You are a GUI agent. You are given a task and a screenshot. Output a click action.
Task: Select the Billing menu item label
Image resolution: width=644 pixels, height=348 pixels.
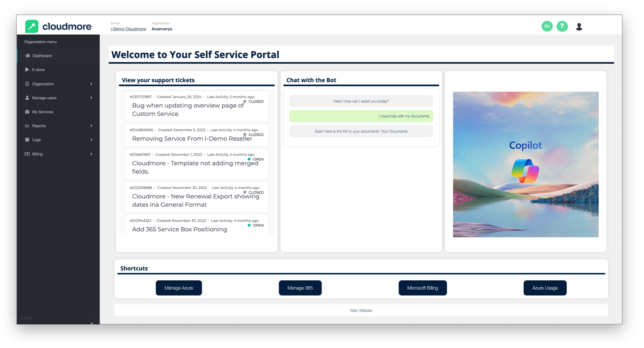click(x=37, y=154)
